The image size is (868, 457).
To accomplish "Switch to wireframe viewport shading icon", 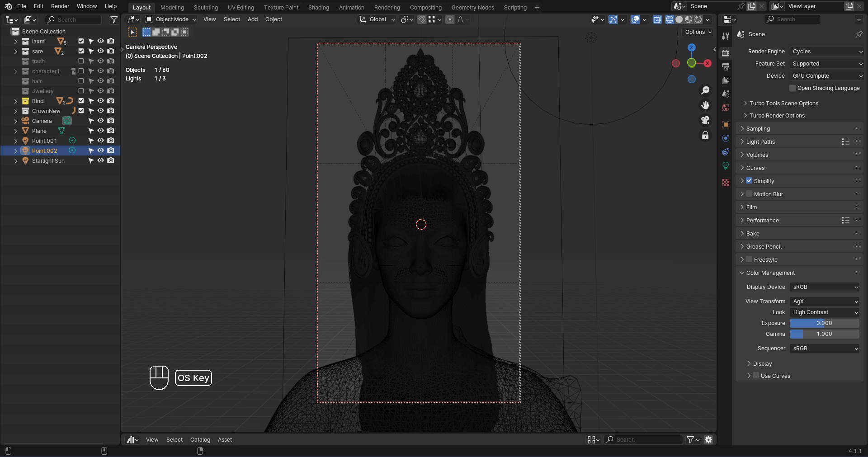I will (670, 19).
